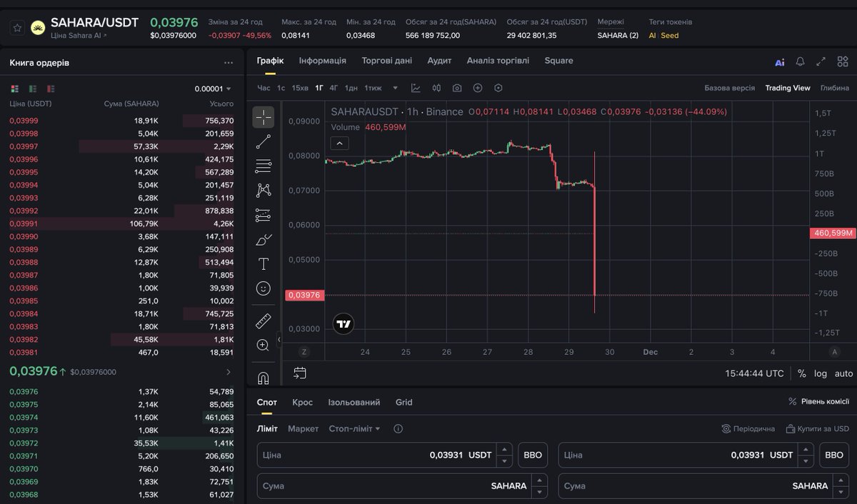Click the Купити за USD link
Image resolution: width=857 pixels, height=504 pixels.
(818, 429)
